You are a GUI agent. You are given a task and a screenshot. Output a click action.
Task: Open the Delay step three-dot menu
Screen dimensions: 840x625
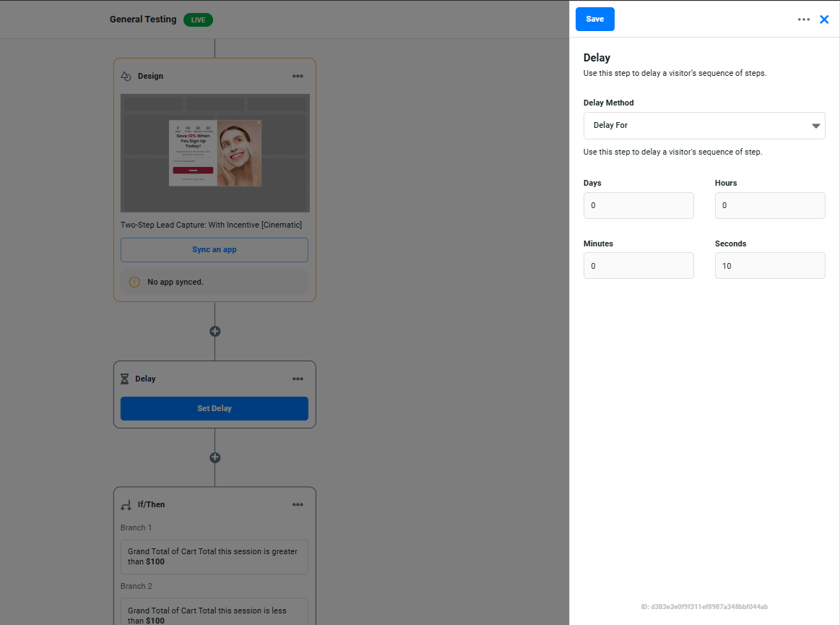pyautogui.click(x=298, y=379)
